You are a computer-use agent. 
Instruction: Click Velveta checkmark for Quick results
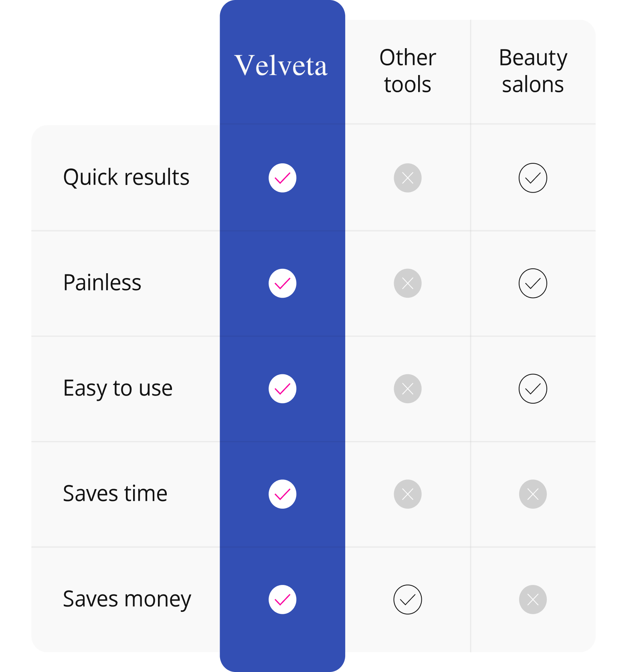(282, 178)
